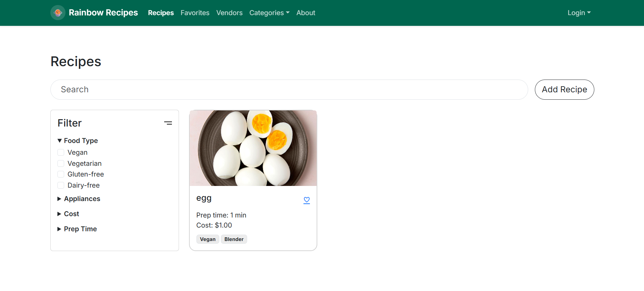
Task: Favorite the egg recipe with heart icon
Action: (x=307, y=200)
